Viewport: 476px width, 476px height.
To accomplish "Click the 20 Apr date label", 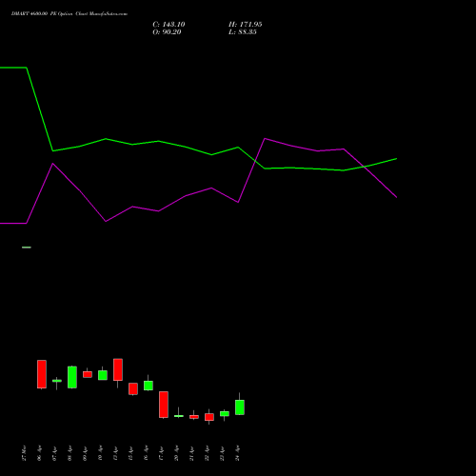I will (x=176, y=453).
